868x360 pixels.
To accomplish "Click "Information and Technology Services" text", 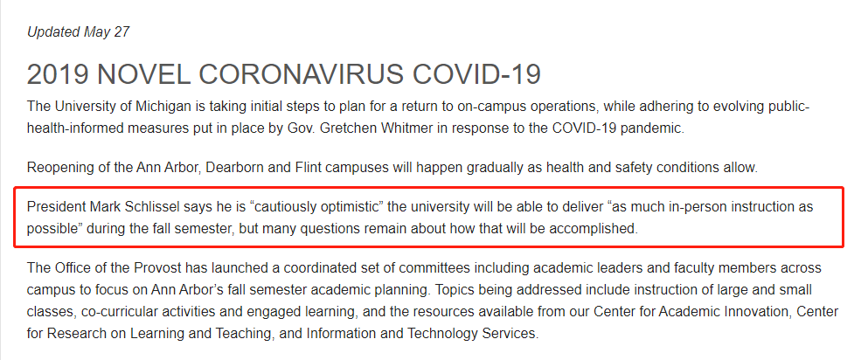I will (x=420, y=334).
